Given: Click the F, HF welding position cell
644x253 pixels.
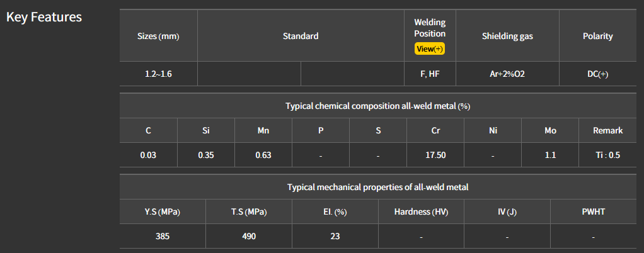Looking at the screenshot, I should click(x=430, y=74).
